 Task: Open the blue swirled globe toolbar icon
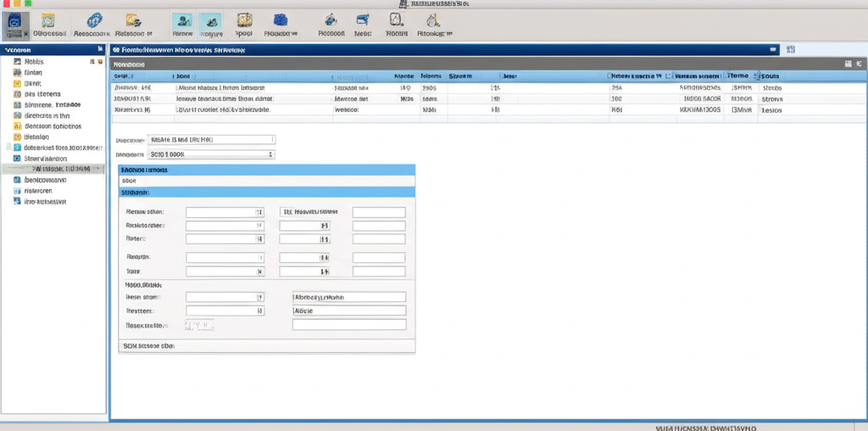pyautogui.click(x=94, y=20)
